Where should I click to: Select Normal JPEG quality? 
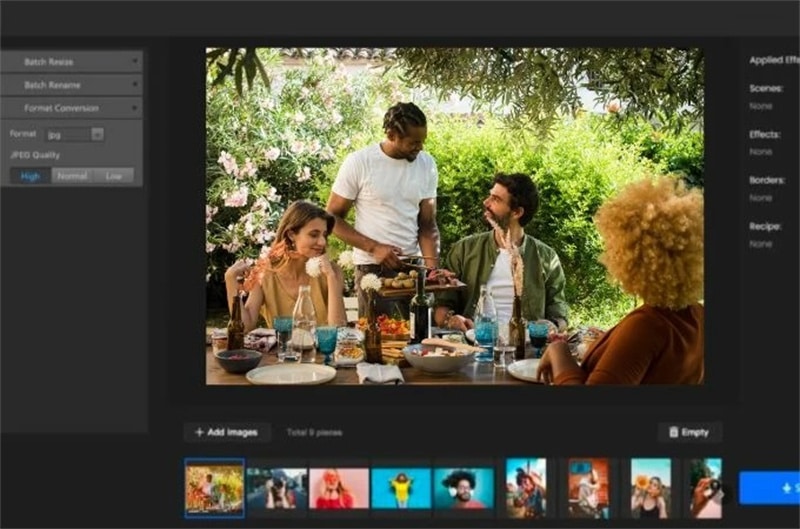[72, 176]
